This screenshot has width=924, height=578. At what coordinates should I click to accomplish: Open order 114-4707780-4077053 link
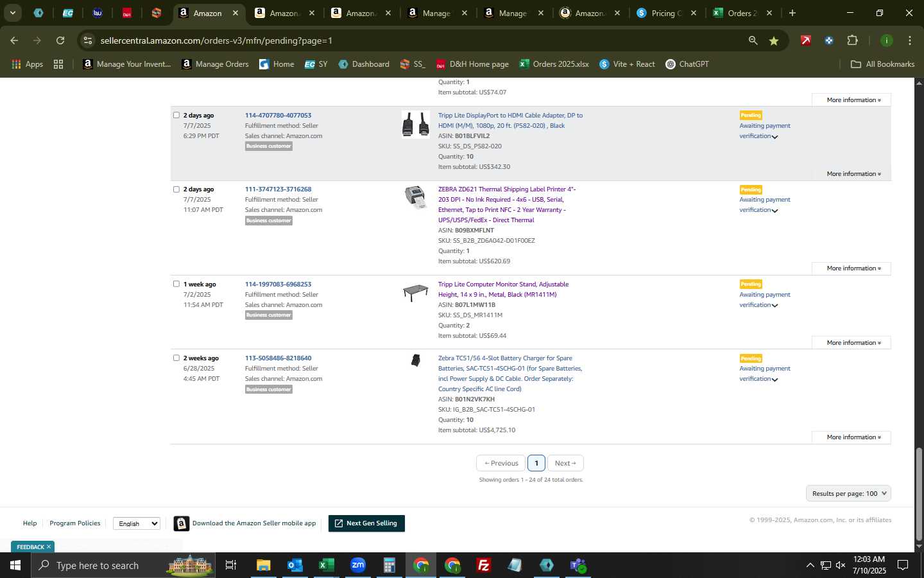(x=278, y=116)
